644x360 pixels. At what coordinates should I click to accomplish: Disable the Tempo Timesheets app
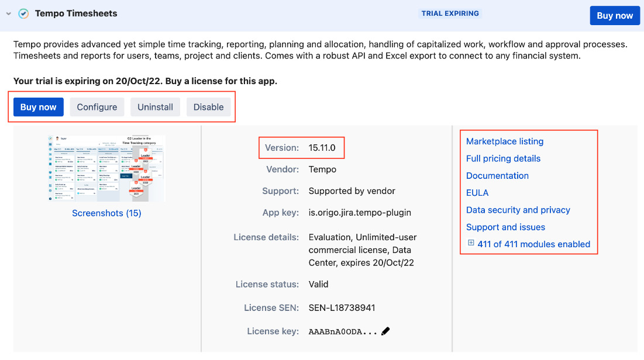[209, 106]
